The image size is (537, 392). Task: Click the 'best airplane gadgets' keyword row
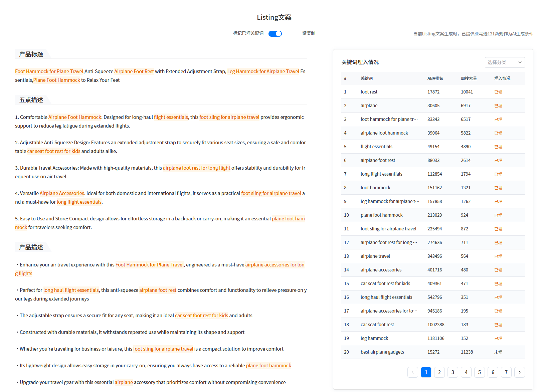coord(433,352)
